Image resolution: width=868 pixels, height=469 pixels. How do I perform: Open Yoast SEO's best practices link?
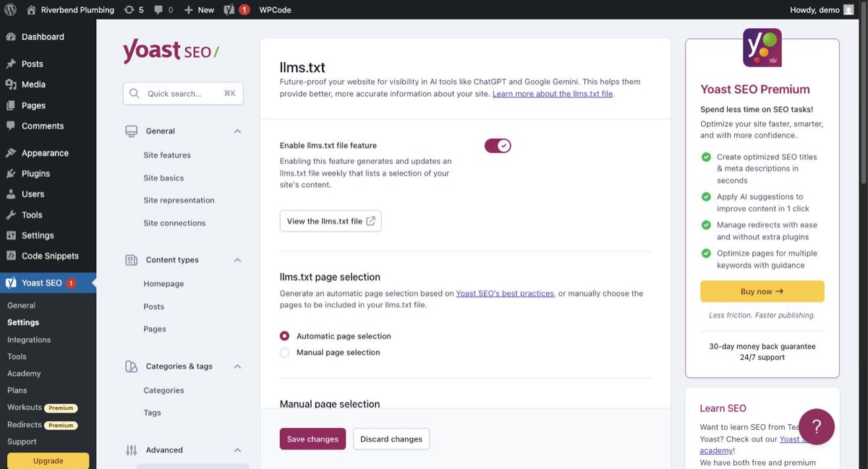[x=505, y=293]
